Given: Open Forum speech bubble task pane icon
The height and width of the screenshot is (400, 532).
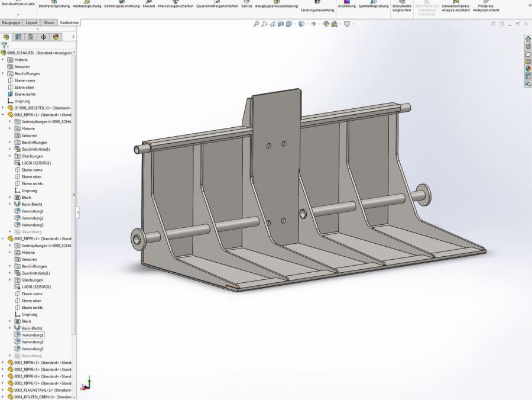Looking at the screenshot, I should (x=528, y=83).
